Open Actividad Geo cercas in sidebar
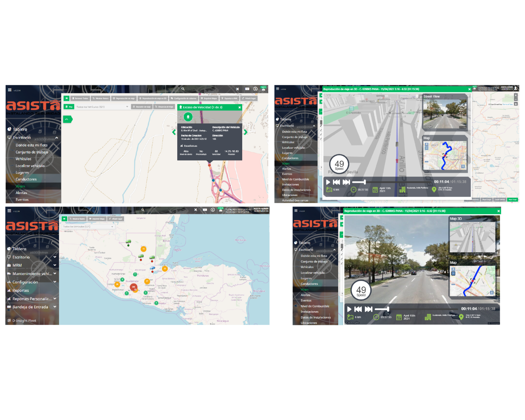Viewport: 525px width, 420px height. point(295,200)
